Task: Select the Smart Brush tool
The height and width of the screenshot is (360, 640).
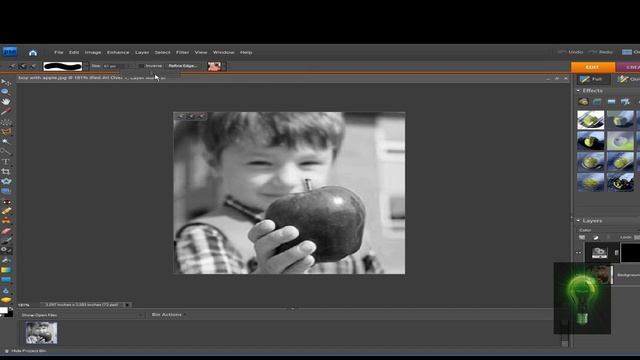Action: click(x=6, y=250)
